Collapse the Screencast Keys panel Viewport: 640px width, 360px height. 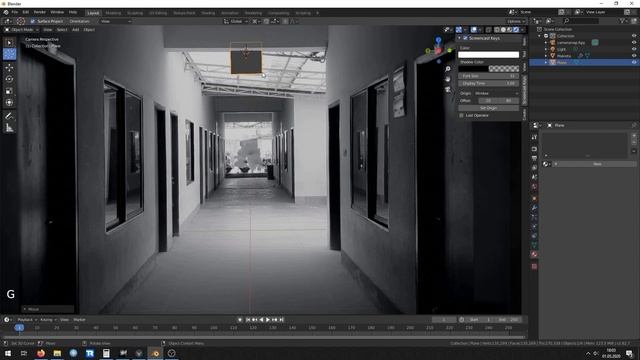coord(459,38)
